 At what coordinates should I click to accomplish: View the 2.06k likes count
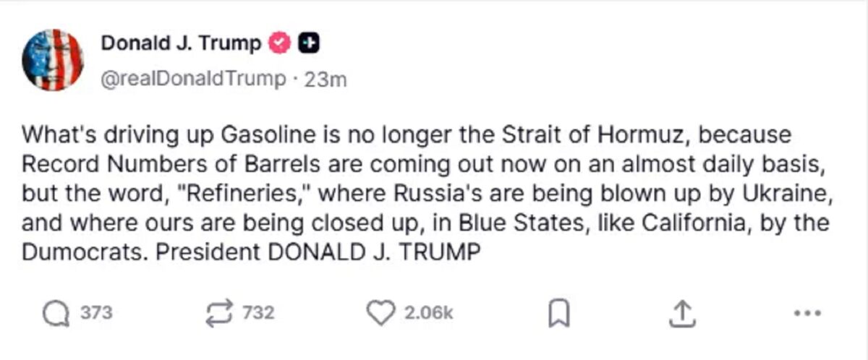(428, 313)
